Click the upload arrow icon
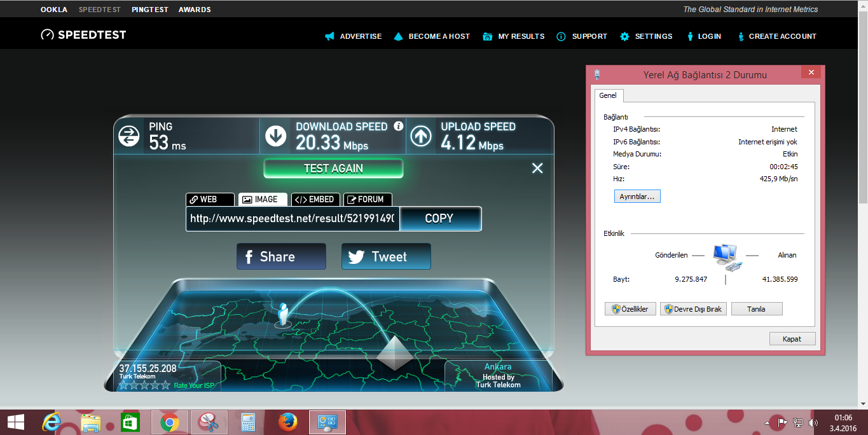The height and width of the screenshot is (435, 868). [421, 135]
